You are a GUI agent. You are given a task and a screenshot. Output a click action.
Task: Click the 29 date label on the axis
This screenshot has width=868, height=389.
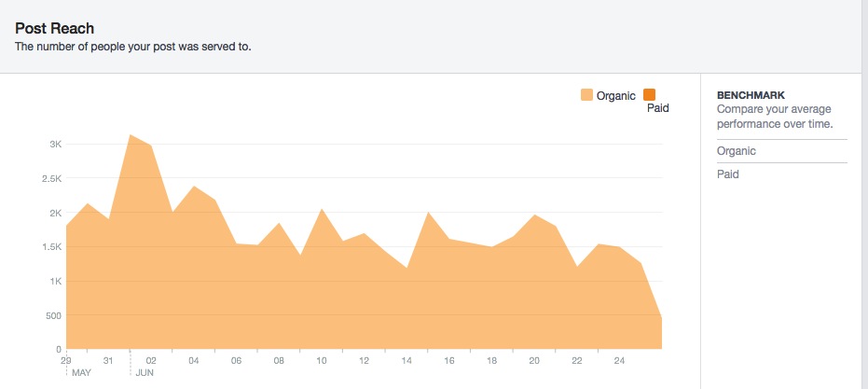(66, 361)
